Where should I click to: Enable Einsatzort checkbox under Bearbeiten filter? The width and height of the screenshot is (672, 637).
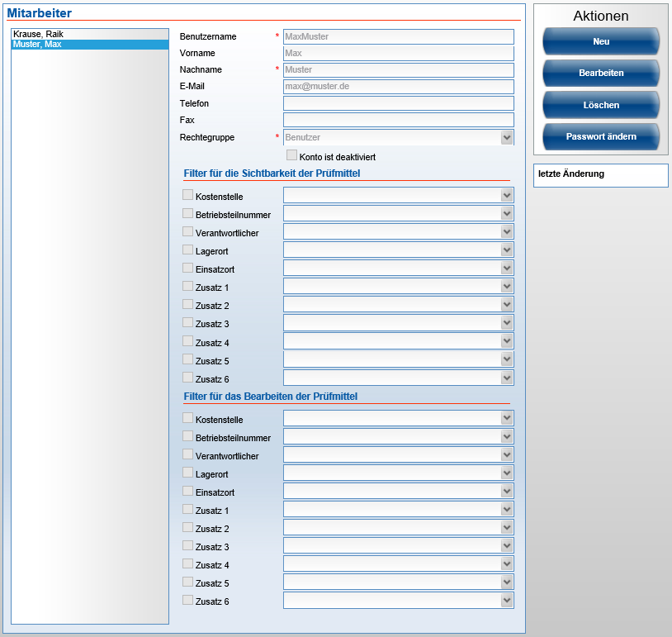(x=187, y=490)
